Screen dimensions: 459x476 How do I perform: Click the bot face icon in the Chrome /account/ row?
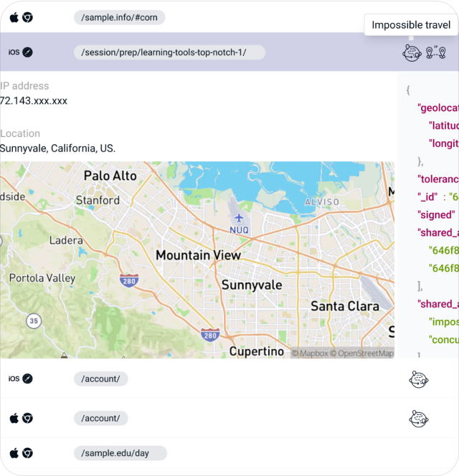(x=419, y=418)
